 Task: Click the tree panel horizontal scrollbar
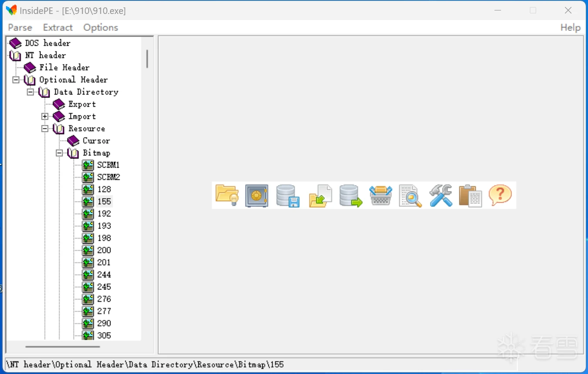click(63, 347)
